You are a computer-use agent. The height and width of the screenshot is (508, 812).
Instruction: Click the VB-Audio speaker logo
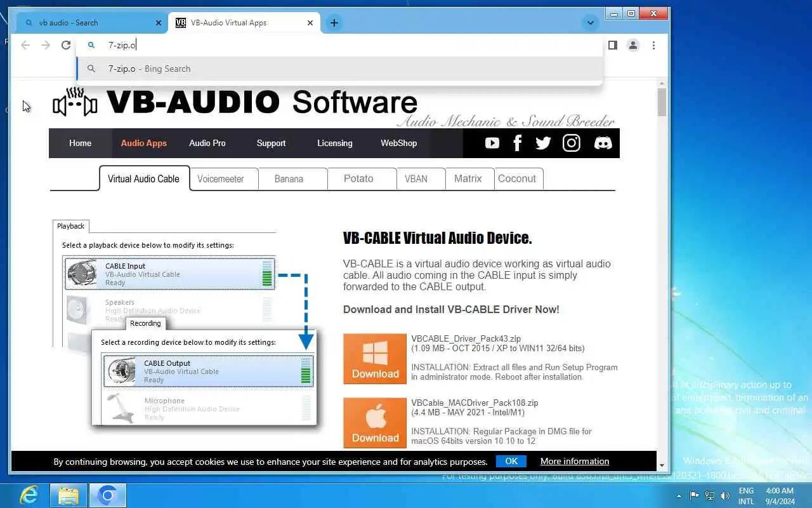(75, 102)
